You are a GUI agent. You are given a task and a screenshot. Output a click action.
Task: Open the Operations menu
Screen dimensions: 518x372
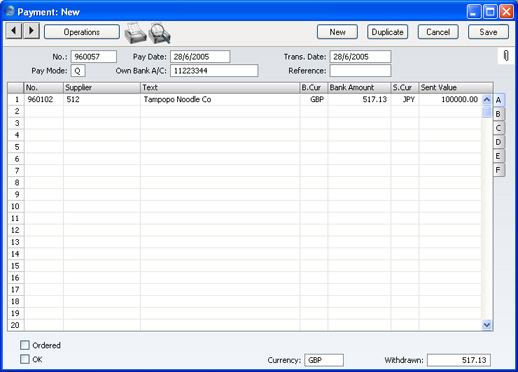[x=82, y=32]
